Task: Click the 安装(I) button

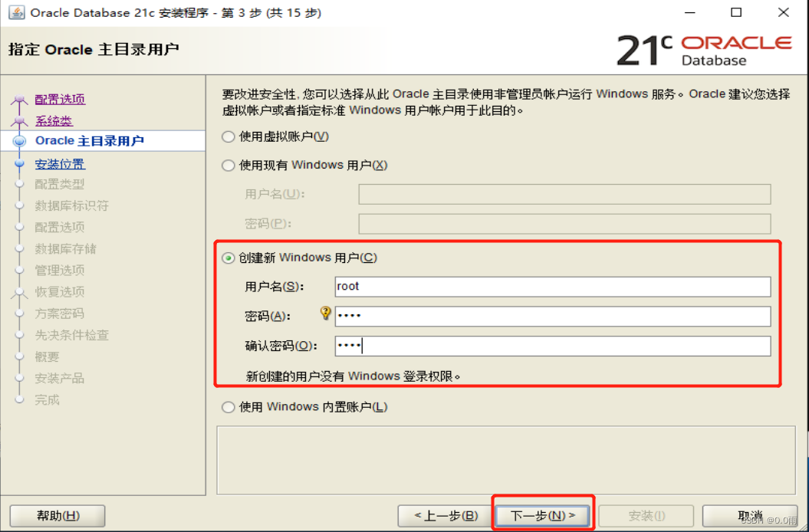Action: pos(646,515)
